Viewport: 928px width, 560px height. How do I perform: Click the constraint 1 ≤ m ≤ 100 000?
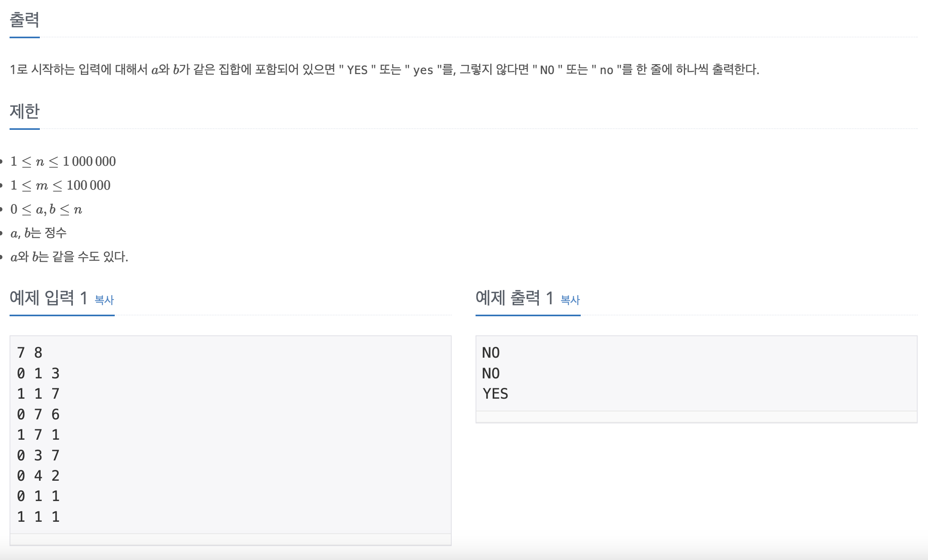[60, 185]
